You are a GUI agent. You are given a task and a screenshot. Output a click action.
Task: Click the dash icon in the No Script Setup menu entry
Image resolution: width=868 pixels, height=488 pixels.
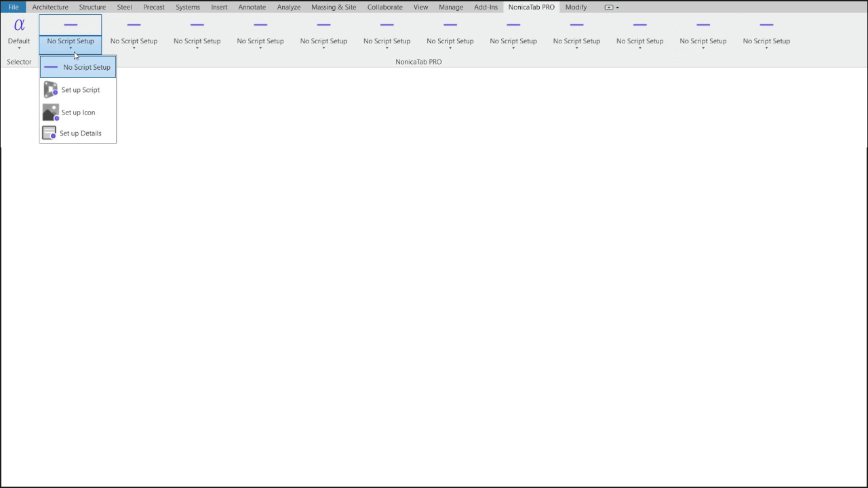pos(51,67)
